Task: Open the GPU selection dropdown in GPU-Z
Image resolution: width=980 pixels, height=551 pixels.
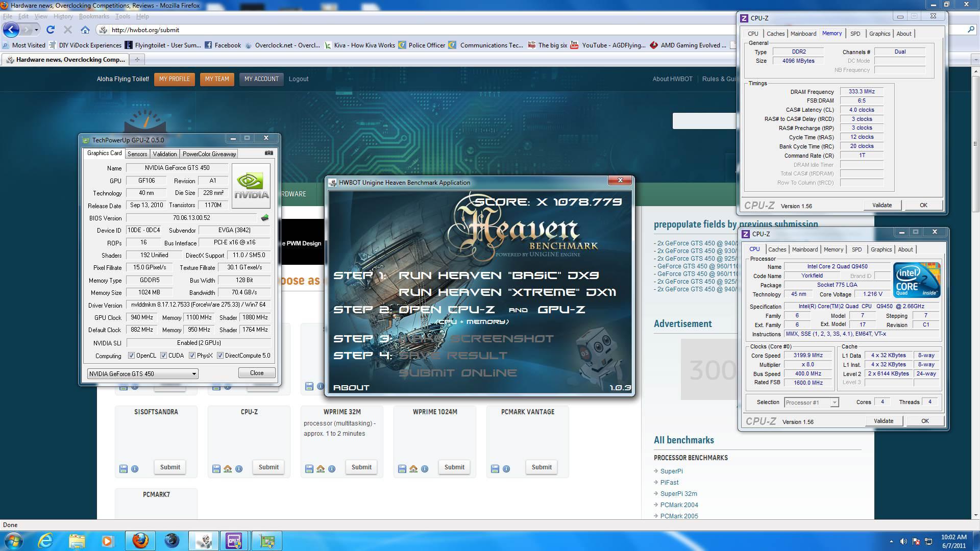Action: pyautogui.click(x=142, y=373)
